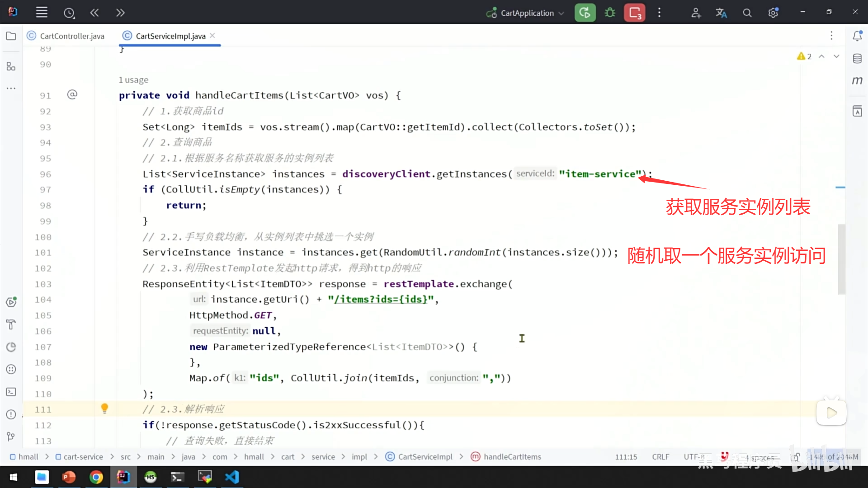
Task: Click the Debug bug icon
Action: click(x=610, y=13)
